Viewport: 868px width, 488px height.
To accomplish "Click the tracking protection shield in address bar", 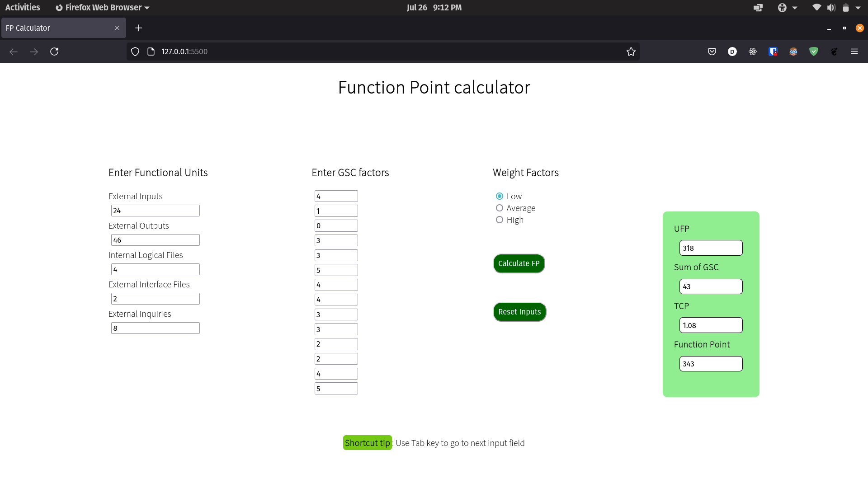I will point(135,52).
